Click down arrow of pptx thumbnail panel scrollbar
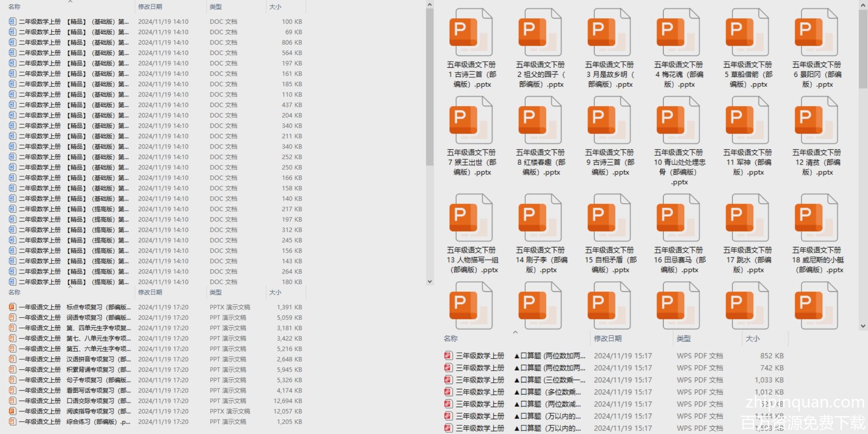This screenshot has width=868, height=434. pos(863,326)
